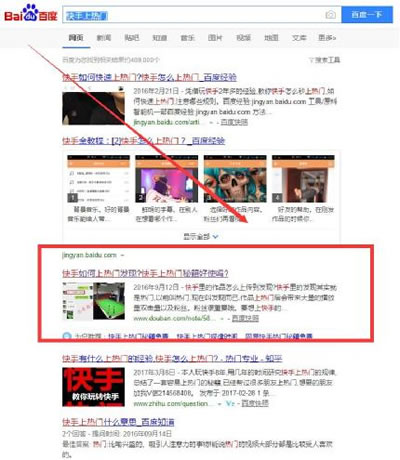Switch to the 音乐 tab
The width and height of the screenshot is (400, 460).
pos(187,38)
